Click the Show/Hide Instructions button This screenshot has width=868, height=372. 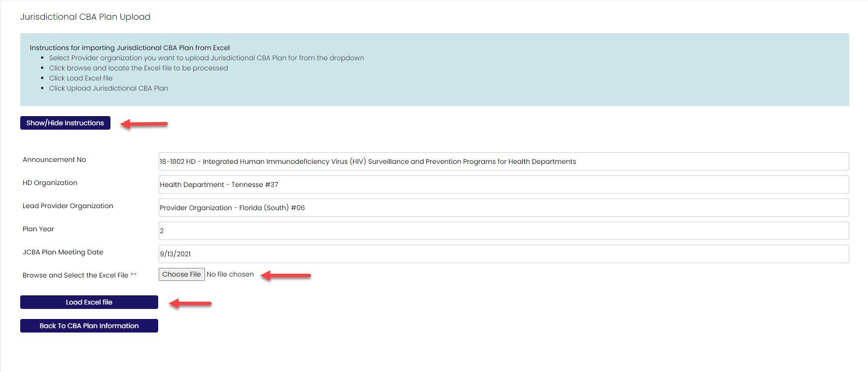click(65, 123)
